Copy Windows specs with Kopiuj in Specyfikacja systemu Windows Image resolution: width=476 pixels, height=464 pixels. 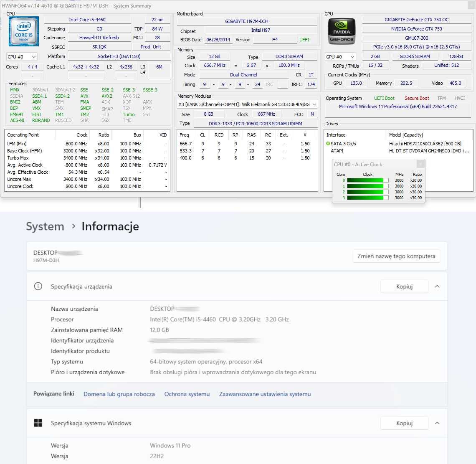(x=404, y=423)
